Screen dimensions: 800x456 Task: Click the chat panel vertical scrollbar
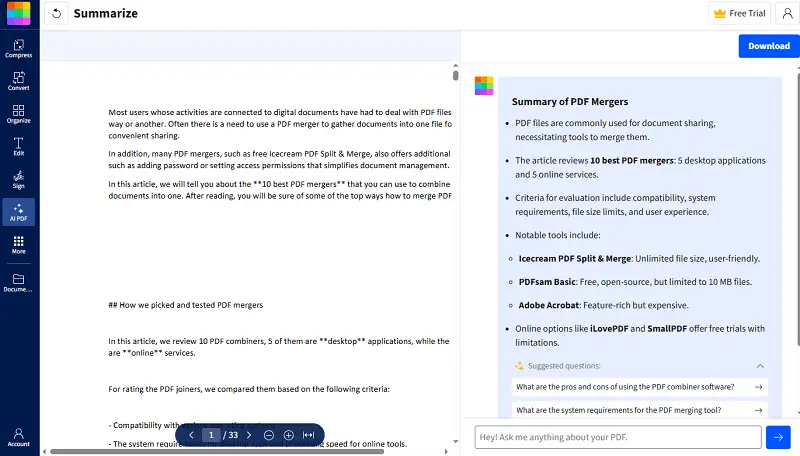(x=798, y=209)
